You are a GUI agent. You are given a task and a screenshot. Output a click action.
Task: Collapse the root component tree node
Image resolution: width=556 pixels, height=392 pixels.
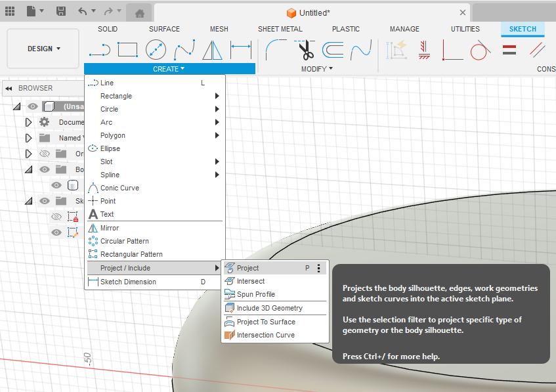coord(16,106)
